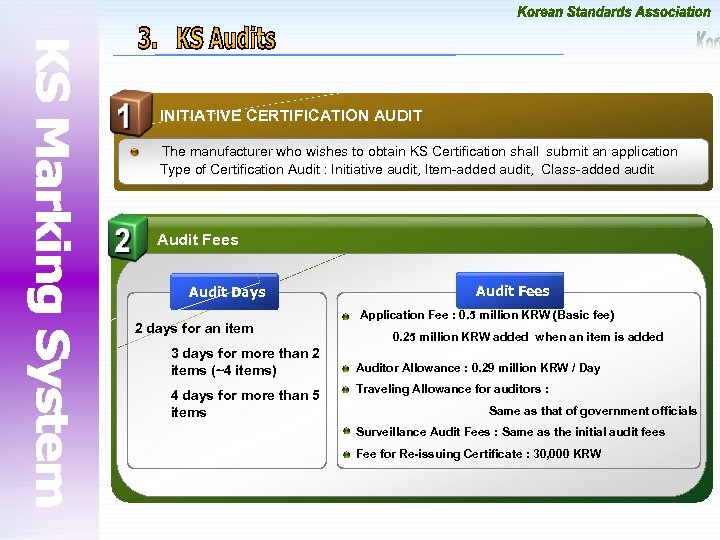Click the blue Audit Days button
720x540 pixels.
point(225,292)
